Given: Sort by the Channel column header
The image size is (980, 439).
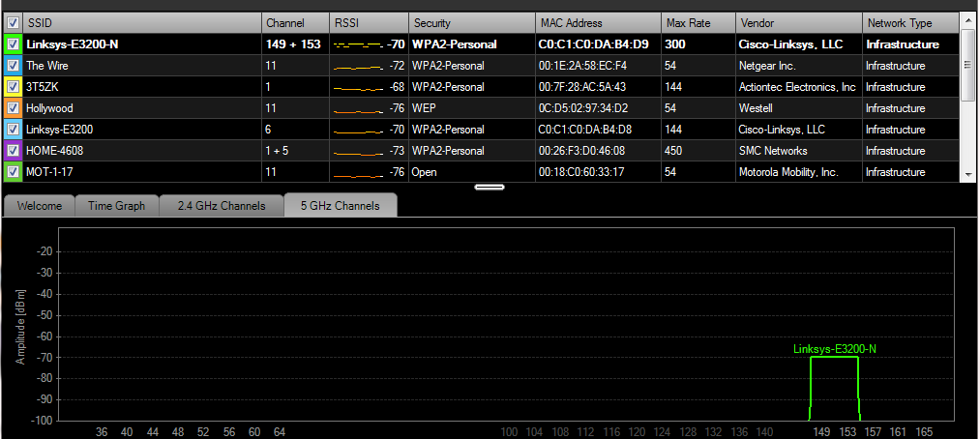Looking at the screenshot, I should click(x=295, y=23).
